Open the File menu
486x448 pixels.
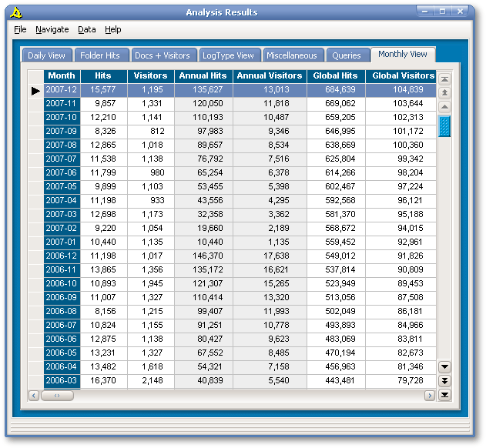coord(20,29)
